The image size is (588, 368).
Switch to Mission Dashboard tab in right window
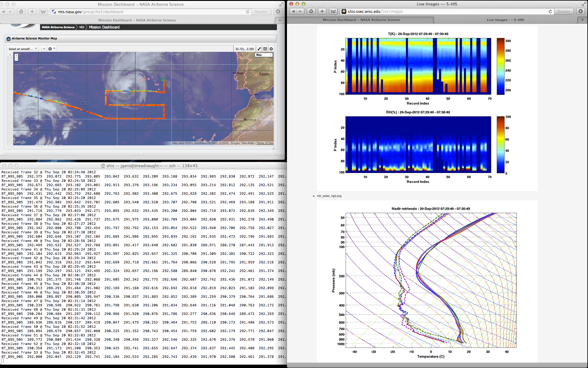361,20
